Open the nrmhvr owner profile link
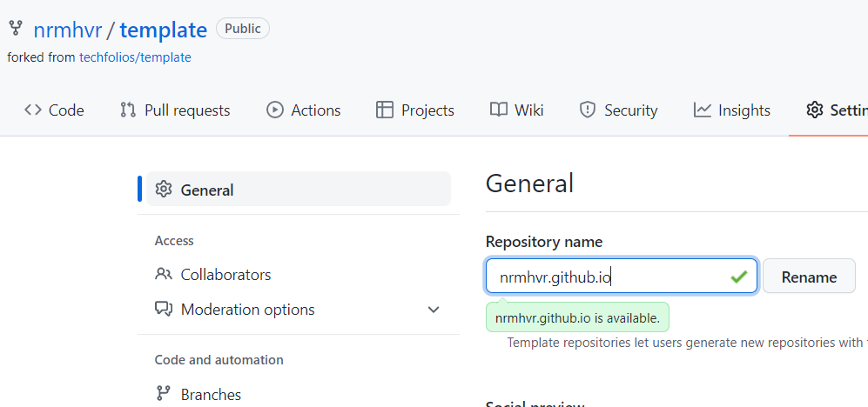 (68, 30)
